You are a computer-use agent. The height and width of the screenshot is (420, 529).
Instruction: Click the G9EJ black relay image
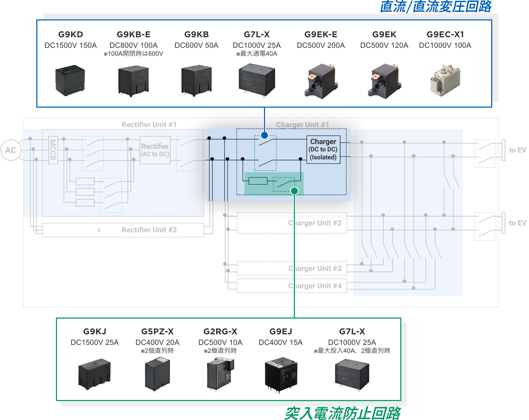pos(281,375)
